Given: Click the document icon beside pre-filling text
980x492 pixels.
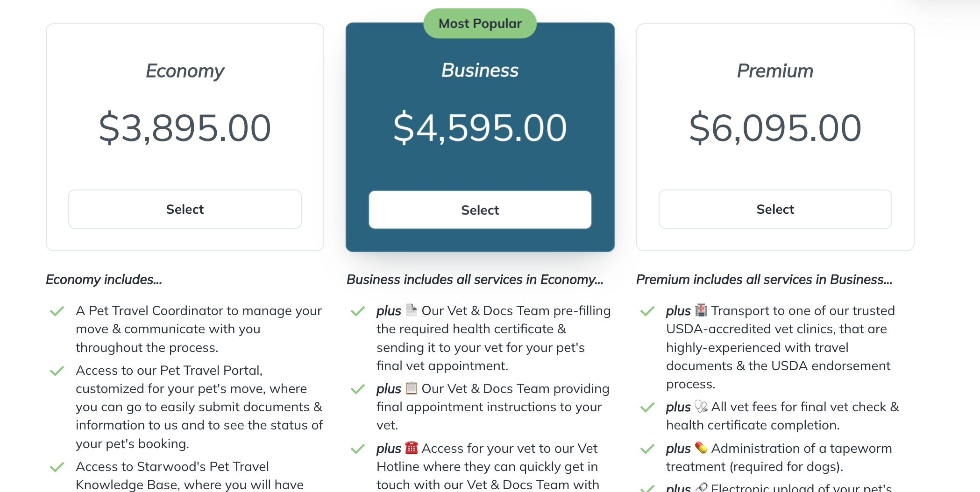Looking at the screenshot, I should [411, 310].
